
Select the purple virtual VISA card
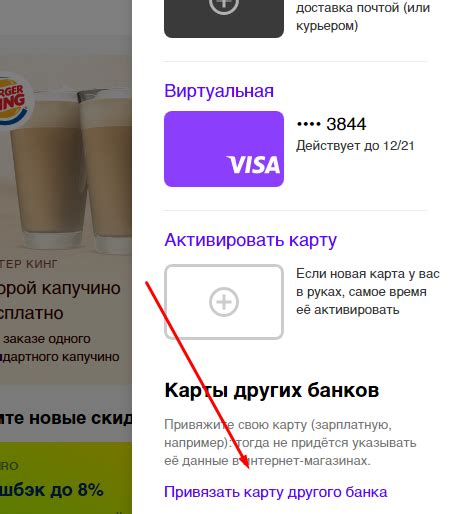224,149
